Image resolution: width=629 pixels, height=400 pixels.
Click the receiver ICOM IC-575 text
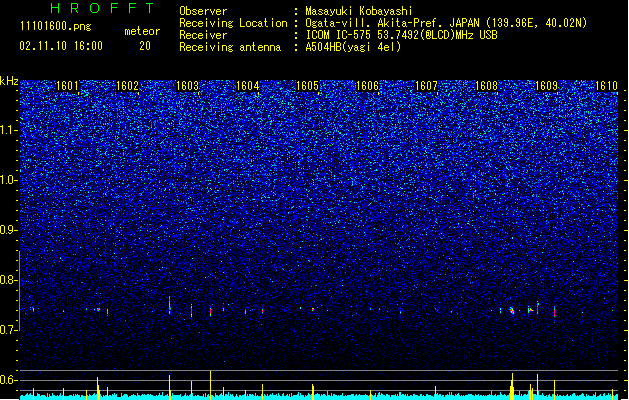pyautogui.click(x=401, y=35)
